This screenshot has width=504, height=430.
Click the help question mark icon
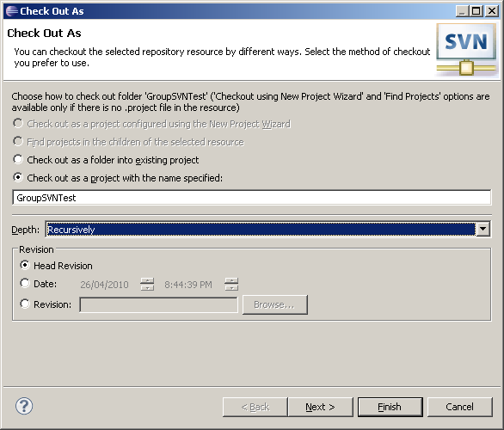click(24, 406)
